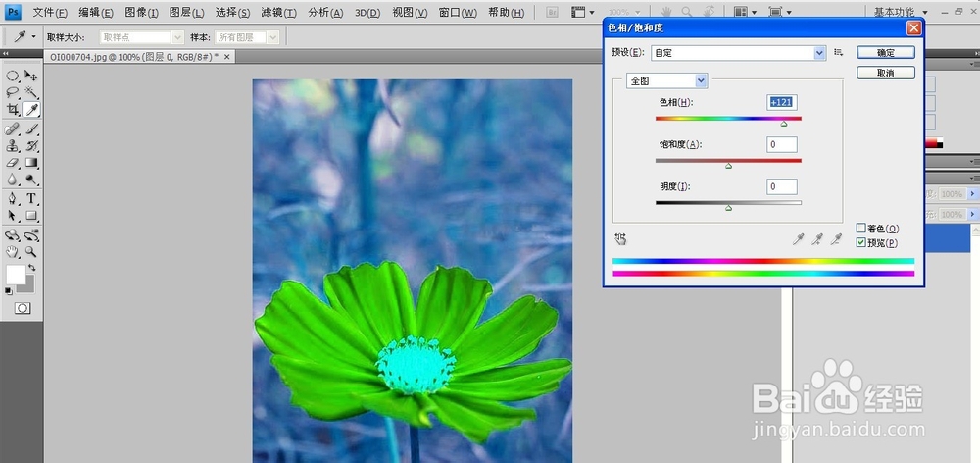Select the Pen tool
980x463 pixels.
click(x=13, y=199)
